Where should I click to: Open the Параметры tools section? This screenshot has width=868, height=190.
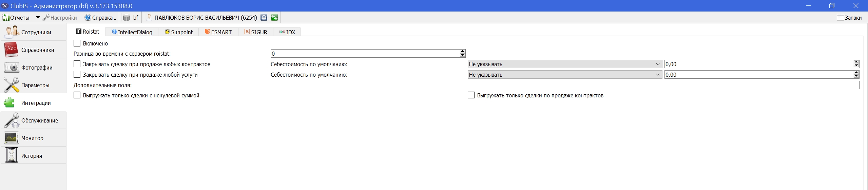33,85
